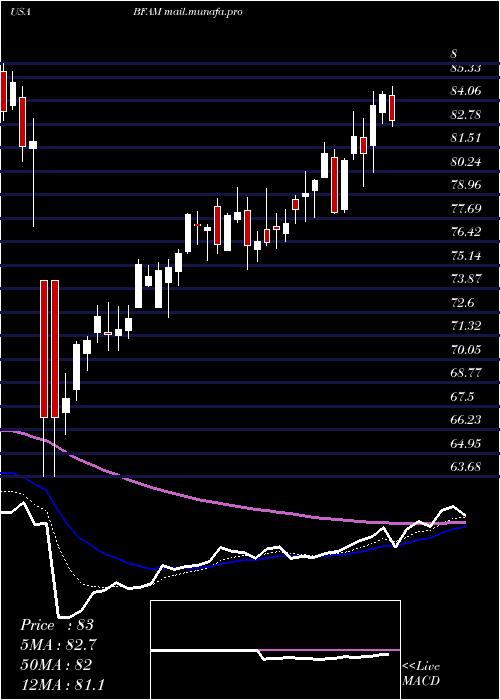
Task: Click the 77.69 price axis label
Action: [x=466, y=208]
